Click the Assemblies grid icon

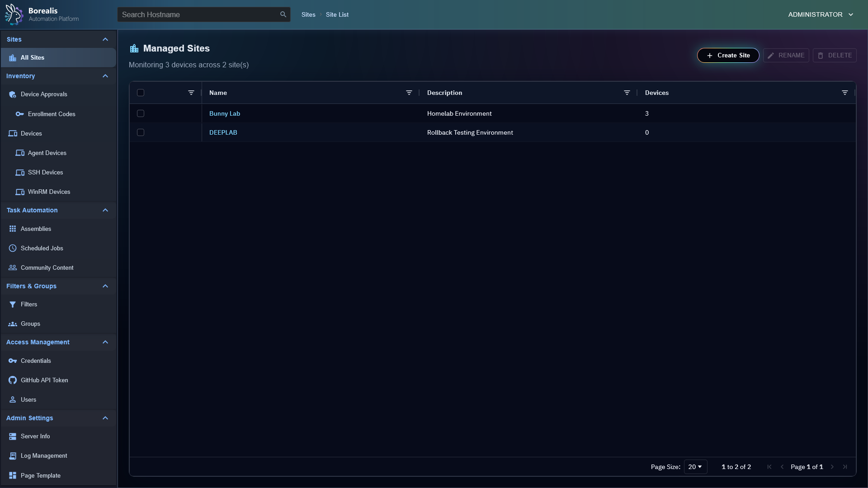(13, 229)
